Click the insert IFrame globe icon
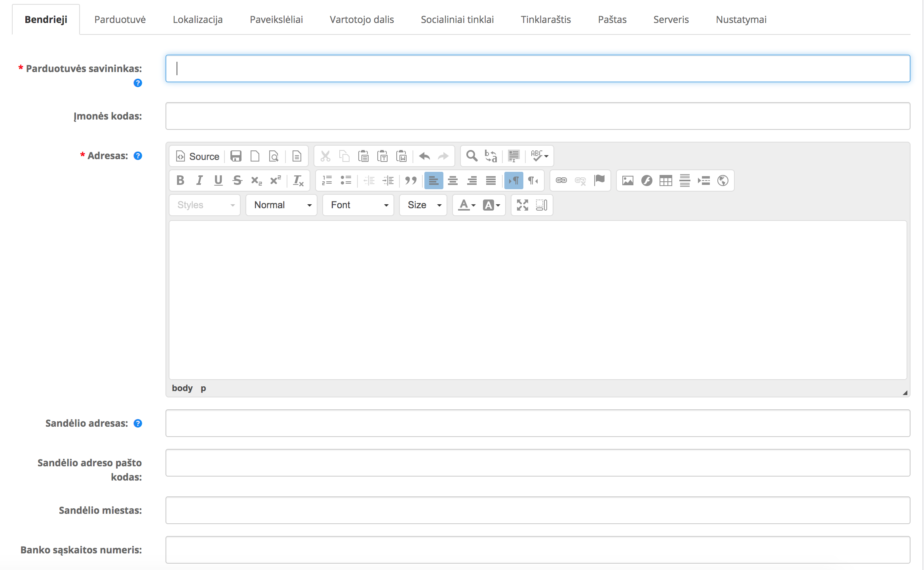Image resolution: width=924 pixels, height=570 pixels. tap(723, 181)
